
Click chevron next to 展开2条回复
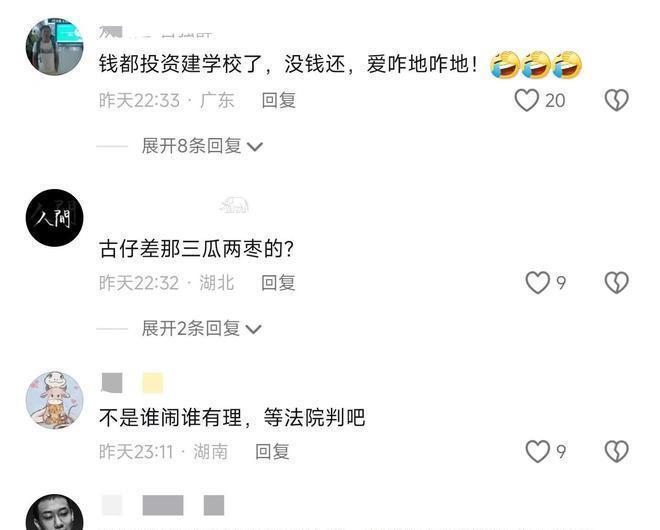click(254, 329)
